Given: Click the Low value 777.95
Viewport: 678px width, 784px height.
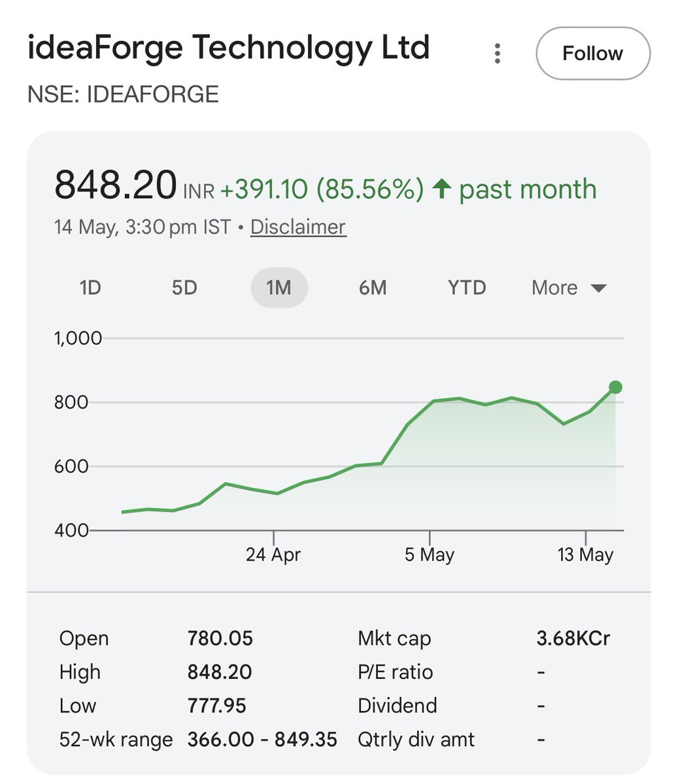Looking at the screenshot, I should pos(217,706).
